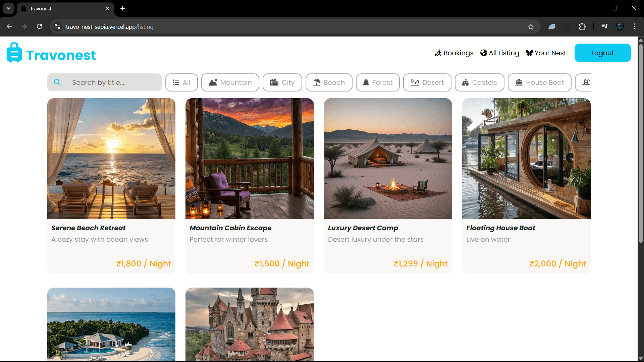Click the ₹1,500 / Night price
Screen dimensions: 644x362
tap(282, 264)
